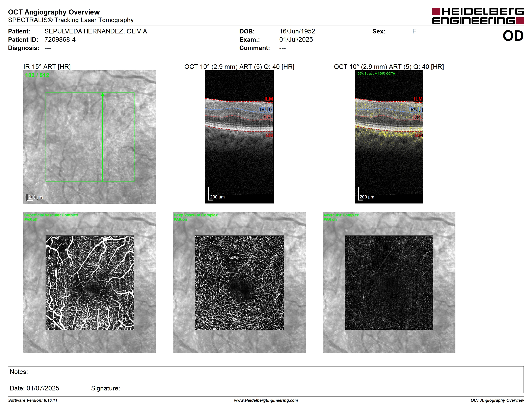Viewport: 532px width, 411px height.
Task: Click the Software Version: 6.16.11 text
Action: click(33, 400)
